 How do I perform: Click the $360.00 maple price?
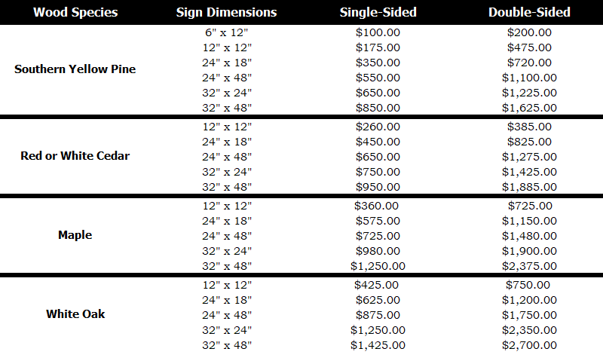point(378,206)
